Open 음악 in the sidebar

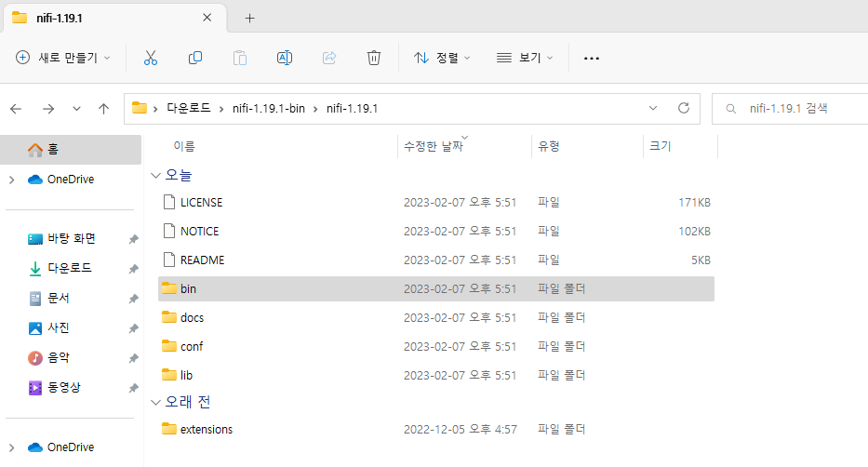click(x=58, y=358)
